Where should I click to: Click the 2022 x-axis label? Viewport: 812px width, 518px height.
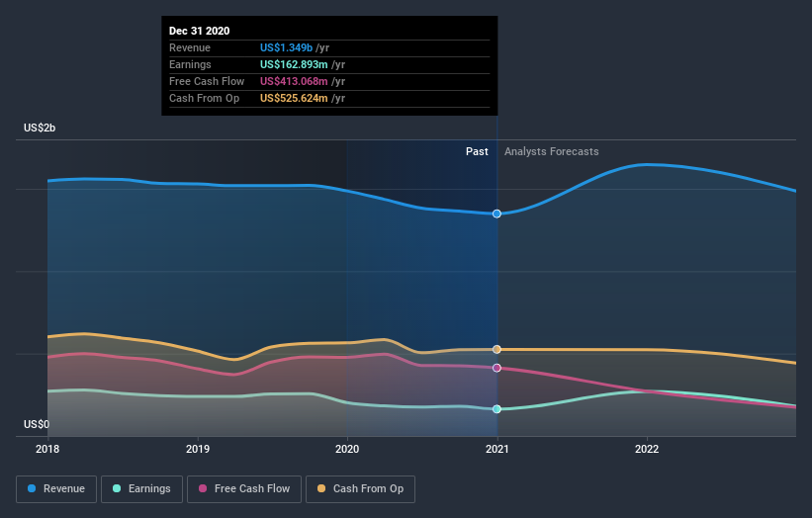pyautogui.click(x=647, y=449)
